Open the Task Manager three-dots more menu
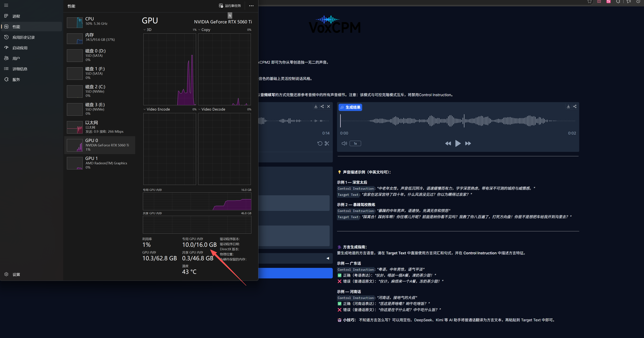 (251, 6)
